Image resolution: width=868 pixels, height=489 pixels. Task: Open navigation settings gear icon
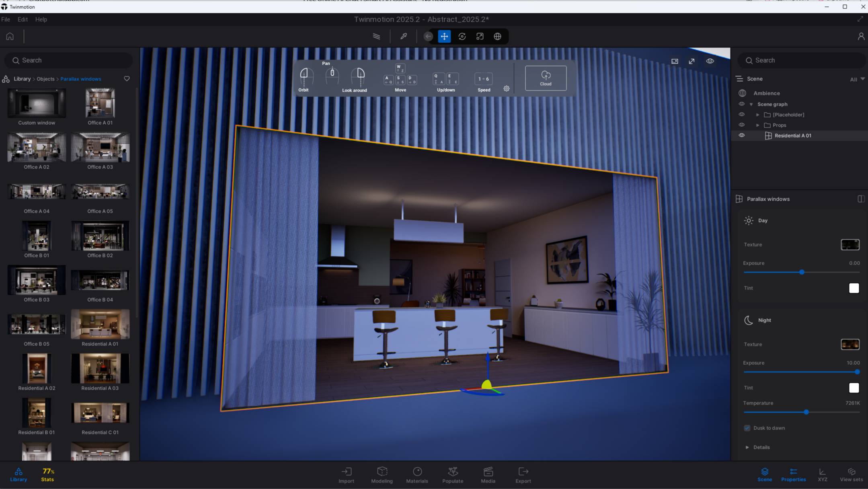[506, 88]
